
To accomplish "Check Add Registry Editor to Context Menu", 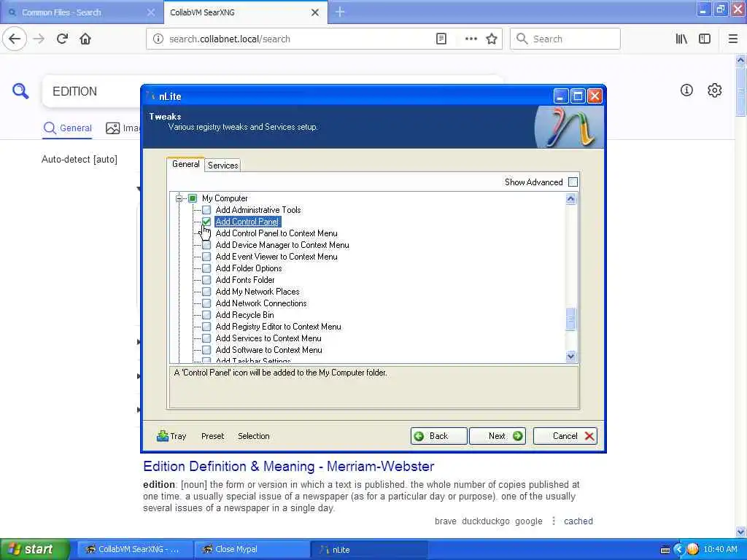I will click(x=206, y=327).
